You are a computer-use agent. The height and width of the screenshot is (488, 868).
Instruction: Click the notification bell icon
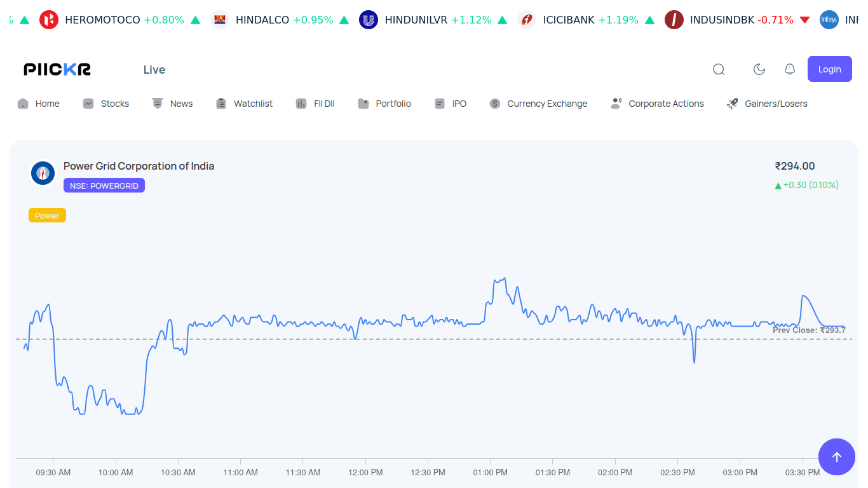pyautogui.click(x=790, y=69)
